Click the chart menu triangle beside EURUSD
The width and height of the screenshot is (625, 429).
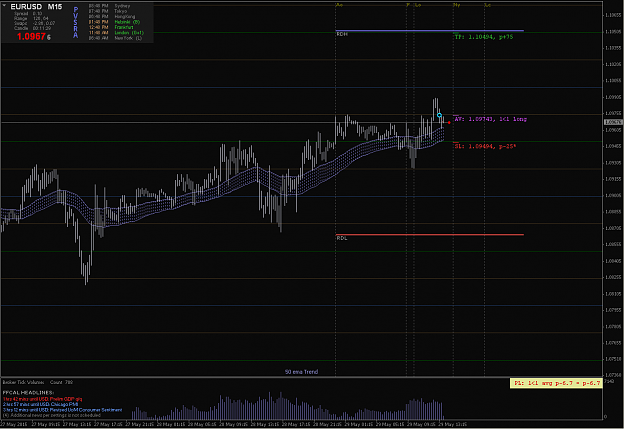[4, 6]
